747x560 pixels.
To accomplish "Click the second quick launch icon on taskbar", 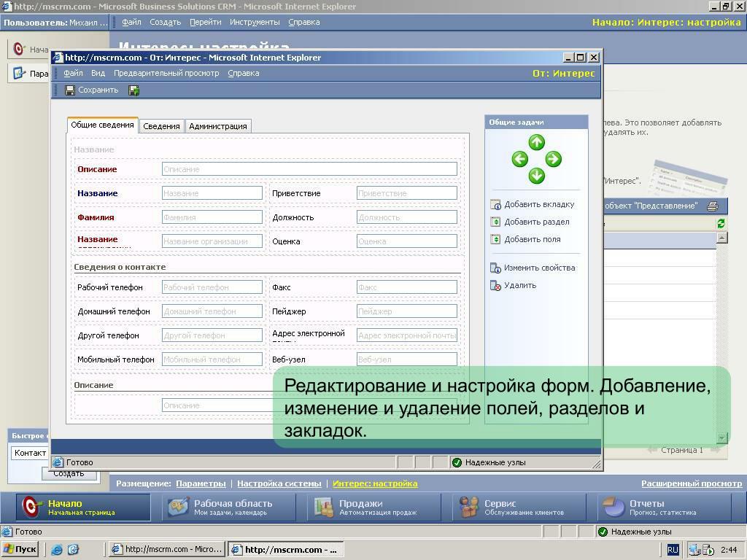I will (x=74, y=550).
